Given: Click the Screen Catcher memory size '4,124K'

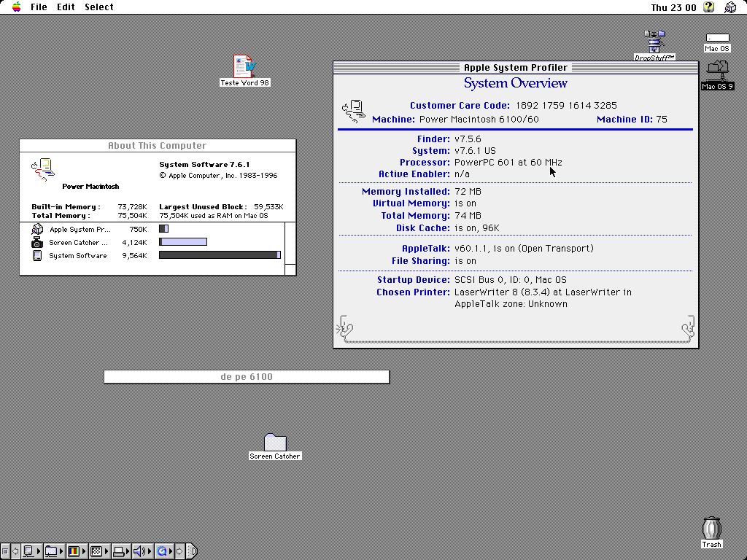Looking at the screenshot, I should pyautogui.click(x=134, y=242).
